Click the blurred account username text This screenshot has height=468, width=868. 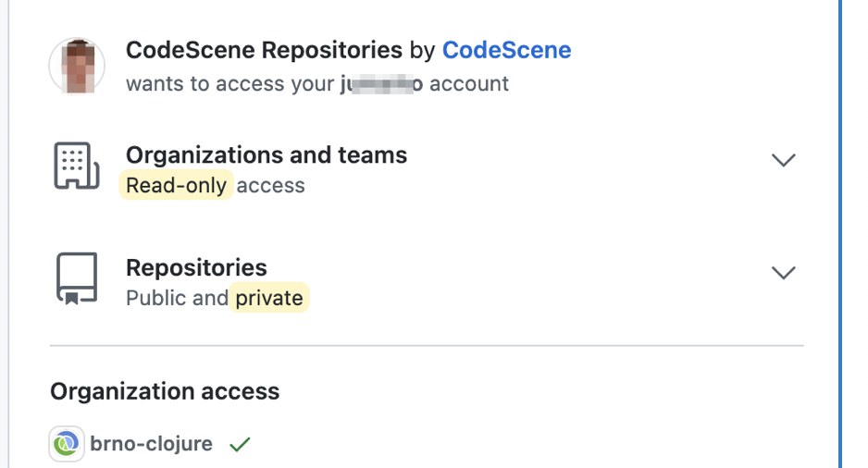pos(381,84)
